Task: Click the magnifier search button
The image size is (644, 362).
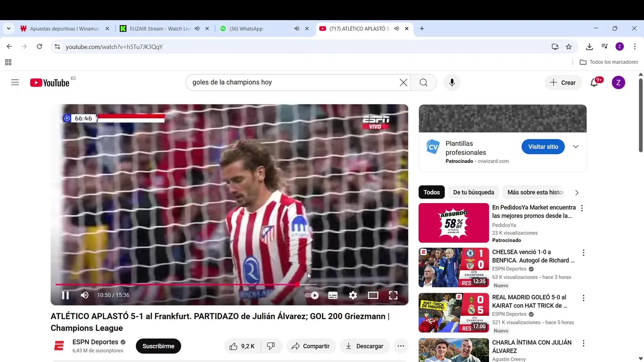Action: tap(424, 82)
